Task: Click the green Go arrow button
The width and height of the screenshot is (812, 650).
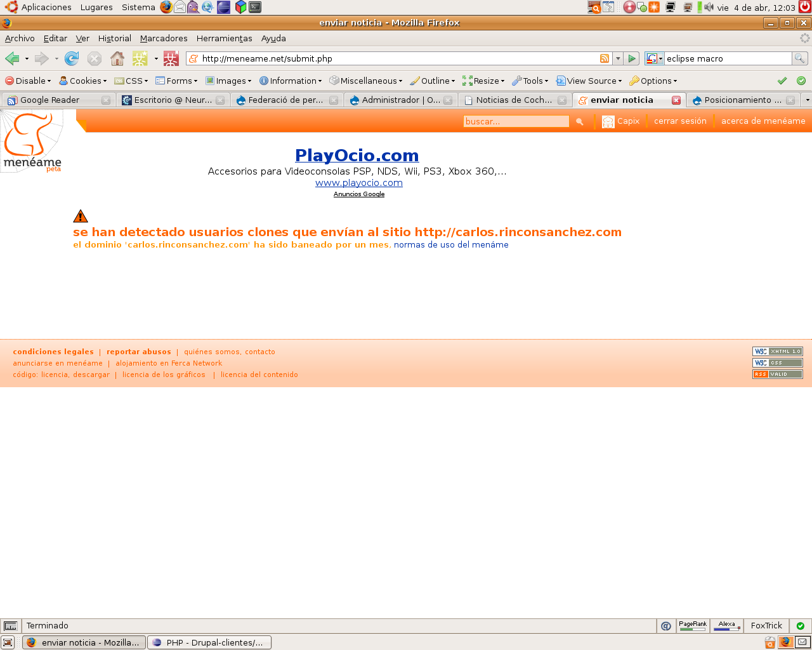Action: (x=632, y=58)
